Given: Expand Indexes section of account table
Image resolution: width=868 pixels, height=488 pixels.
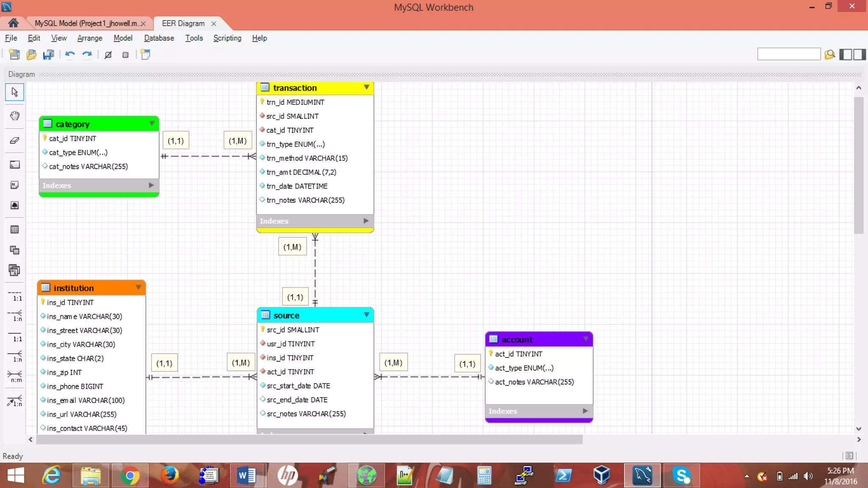Looking at the screenshot, I should point(585,411).
